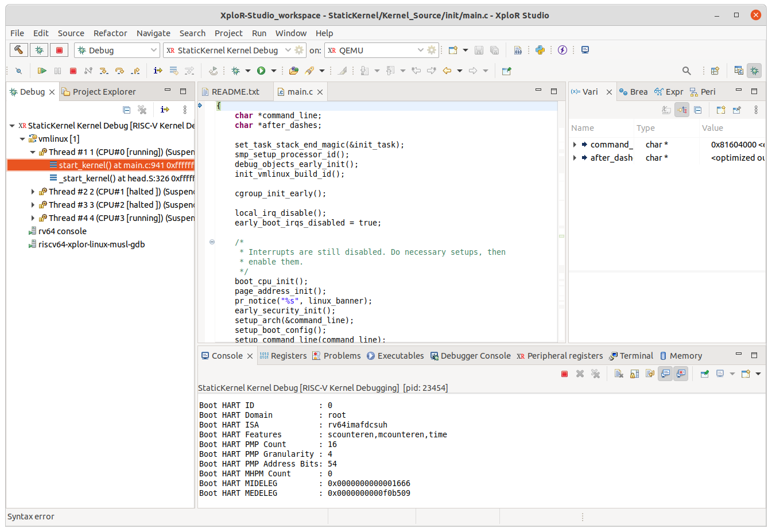Click the Open Perspective icon
The image size is (772, 532).
pos(715,71)
